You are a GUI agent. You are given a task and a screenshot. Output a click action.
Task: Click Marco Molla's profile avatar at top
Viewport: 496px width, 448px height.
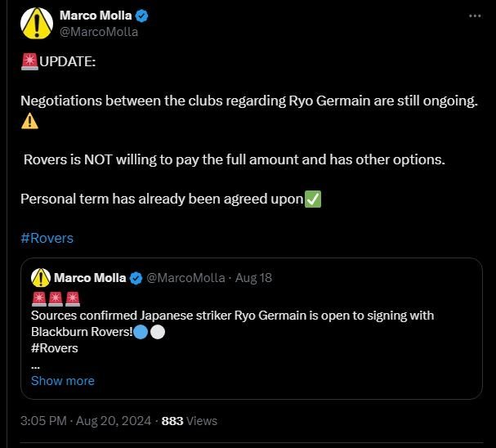point(36,24)
